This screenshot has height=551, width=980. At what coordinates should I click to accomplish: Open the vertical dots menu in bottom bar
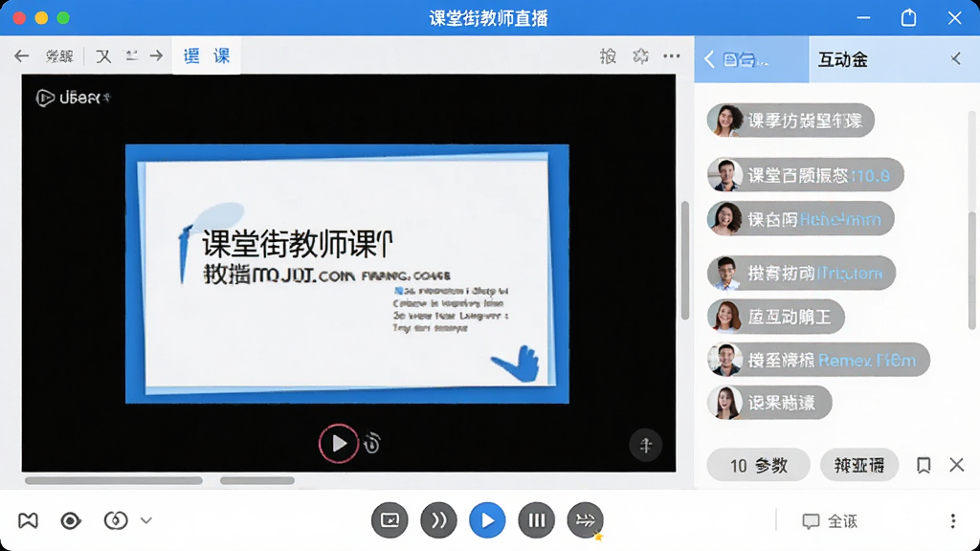tap(952, 520)
